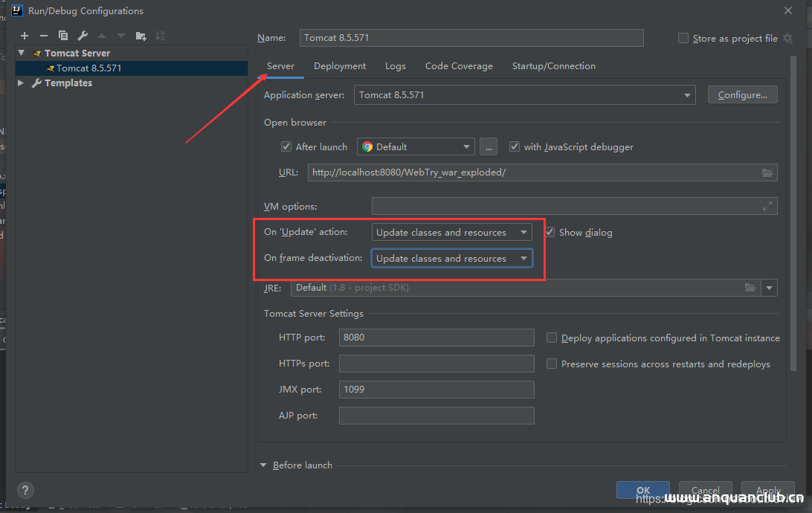This screenshot has height=513, width=812.
Task: Click the Remove Configuration minus icon
Action: coord(44,36)
